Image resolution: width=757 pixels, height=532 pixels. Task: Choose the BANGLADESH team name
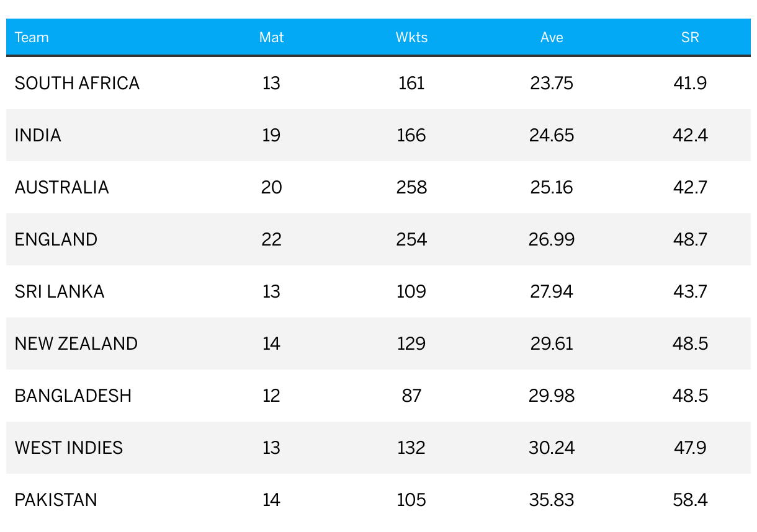(73, 396)
